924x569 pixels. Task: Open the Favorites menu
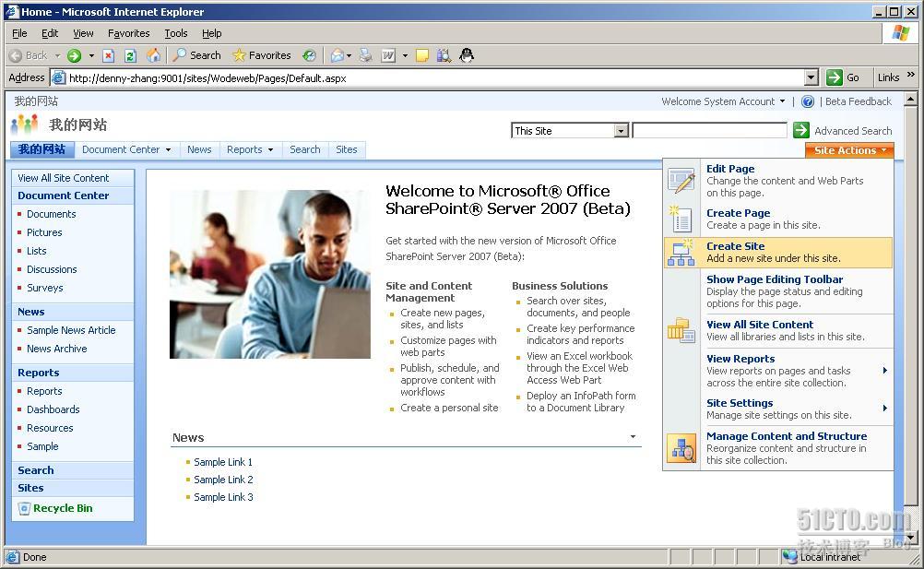point(128,33)
